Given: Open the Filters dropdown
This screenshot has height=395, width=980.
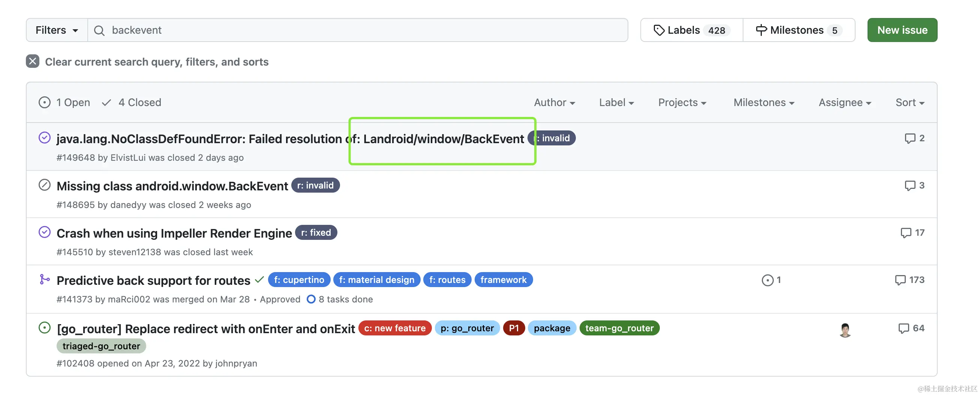Looking at the screenshot, I should 57,30.
